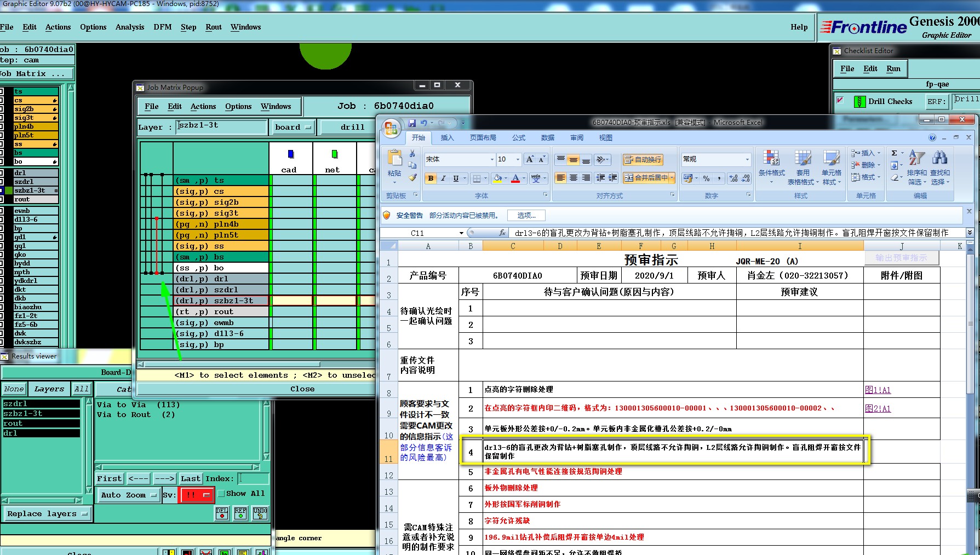Screen dimensions: 980x555
Task: Open the Analysis menu in Graphic Editor
Action: [x=130, y=27]
